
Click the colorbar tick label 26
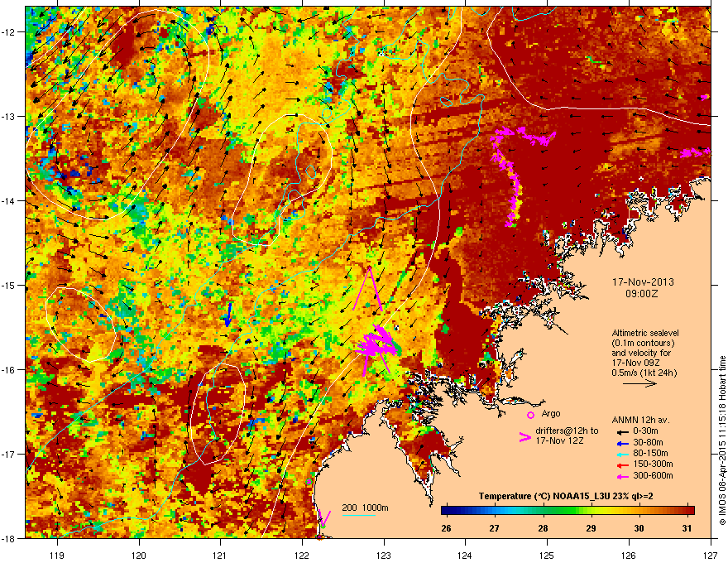pyautogui.click(x=446, y=528)
